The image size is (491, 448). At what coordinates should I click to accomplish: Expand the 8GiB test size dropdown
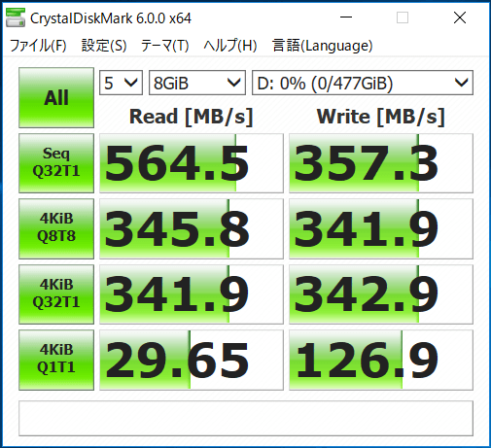(197, 83)
